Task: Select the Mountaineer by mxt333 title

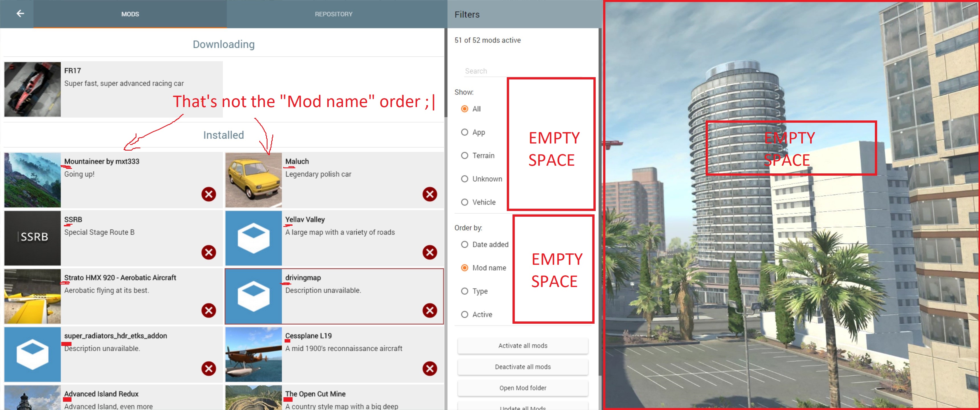Action: (x=102, y=161)
